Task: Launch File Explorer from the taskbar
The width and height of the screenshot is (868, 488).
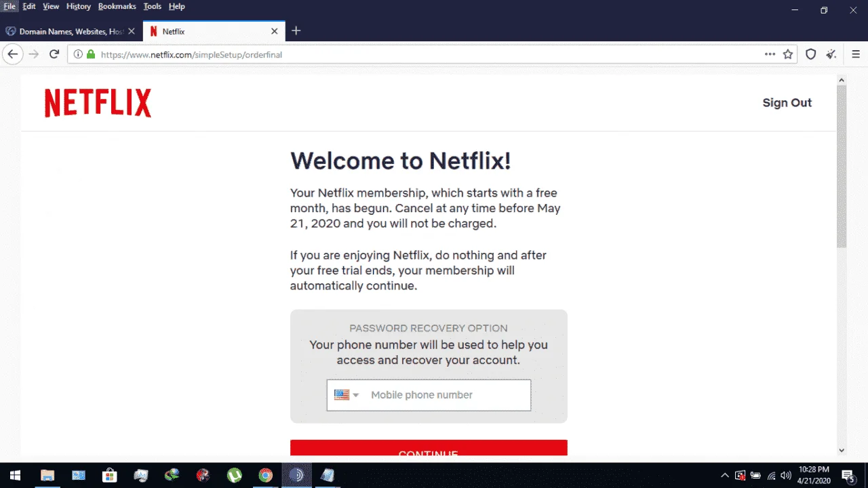Action: tap(47, 475)
